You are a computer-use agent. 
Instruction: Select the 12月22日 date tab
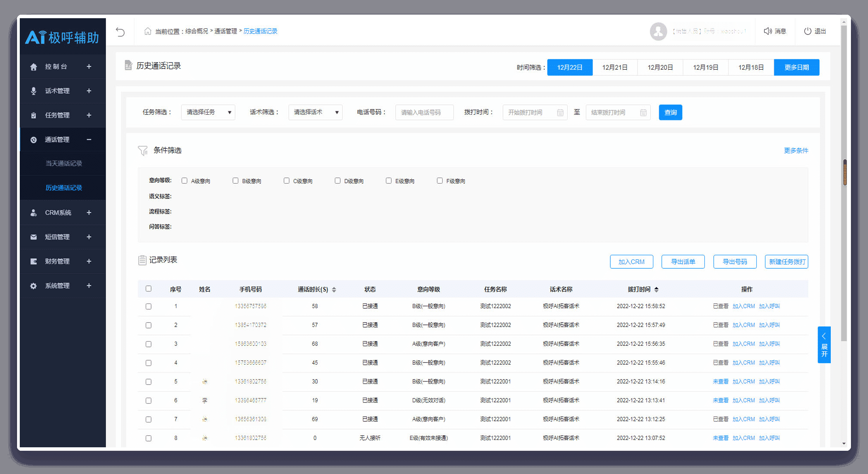[x=570, y=67]
